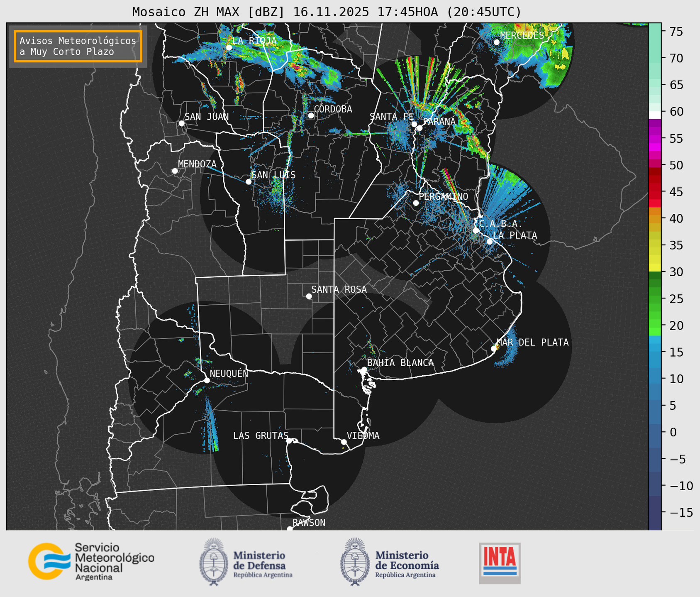The width and height of the screenshot is (700, 597).
Task: Click the Servicio Meteorológico Nacional text
Action: 115,561
